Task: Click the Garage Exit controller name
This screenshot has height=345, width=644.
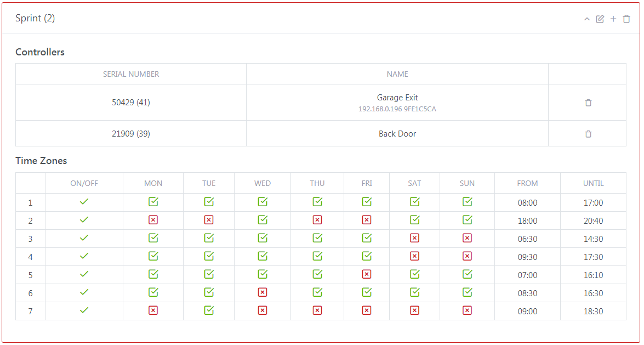Action: [x=397, y=98]
